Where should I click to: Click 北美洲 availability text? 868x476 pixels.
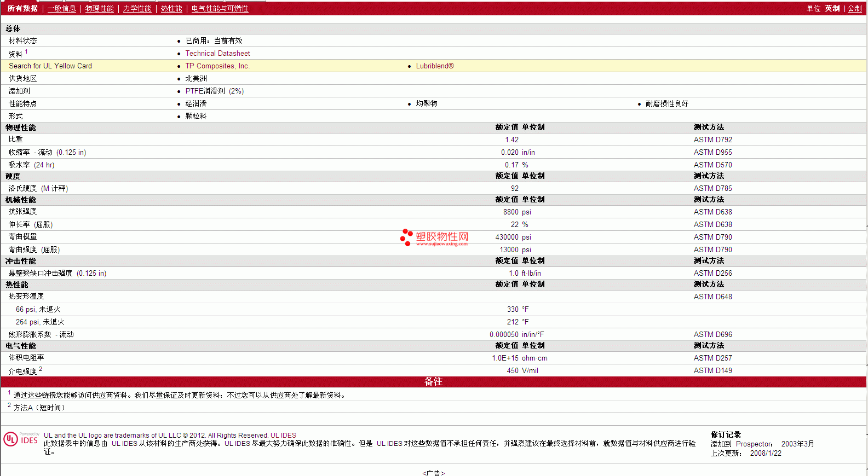coord(196,78)
